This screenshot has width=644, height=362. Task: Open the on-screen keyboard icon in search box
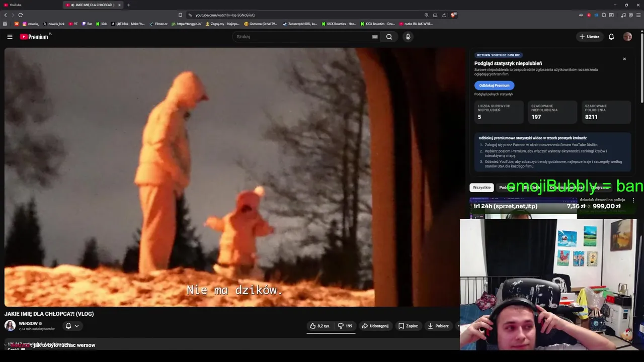click(375, 37)
